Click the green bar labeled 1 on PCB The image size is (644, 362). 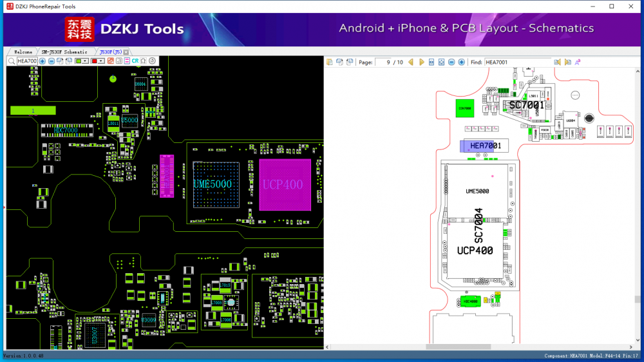33,110
